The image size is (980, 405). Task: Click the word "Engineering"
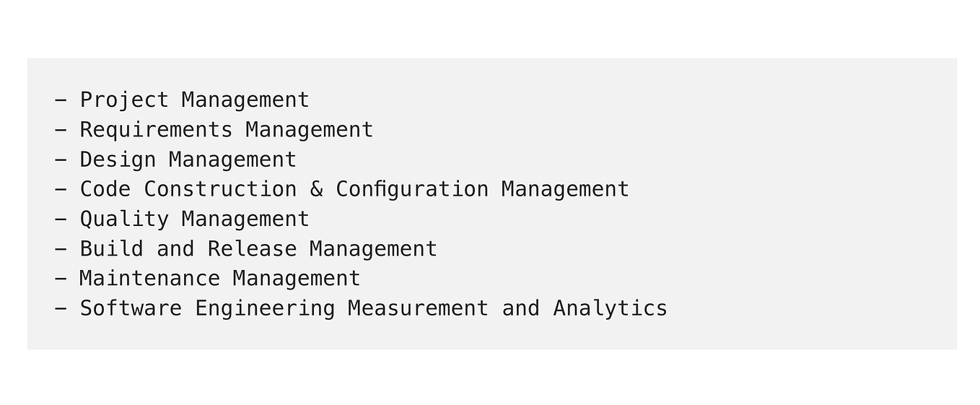(265, 309)
